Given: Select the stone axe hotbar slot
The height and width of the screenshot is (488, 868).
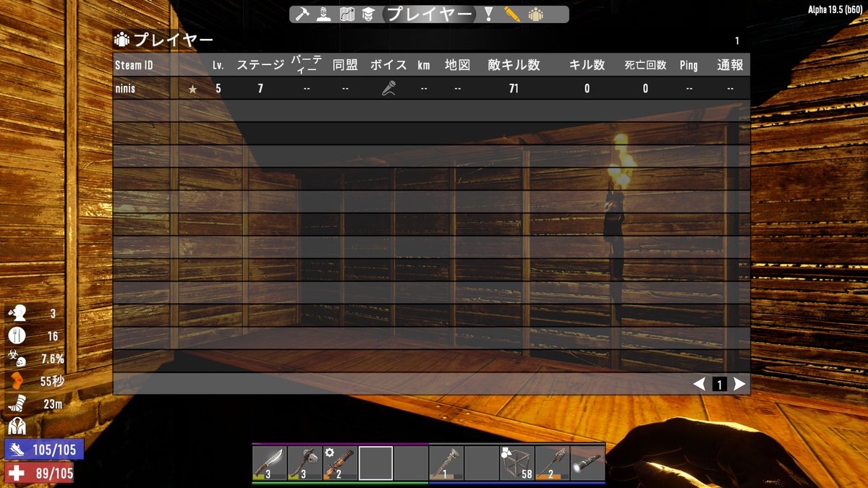Looking at the screenshot, I should point(305,463).
